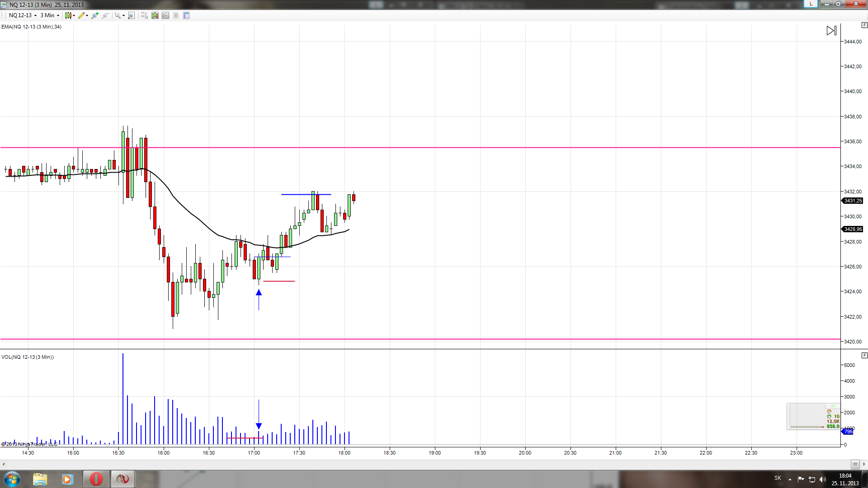Toggle the L link button in title bar
Viewport: 868px width, 488px height.
(811, 4)
